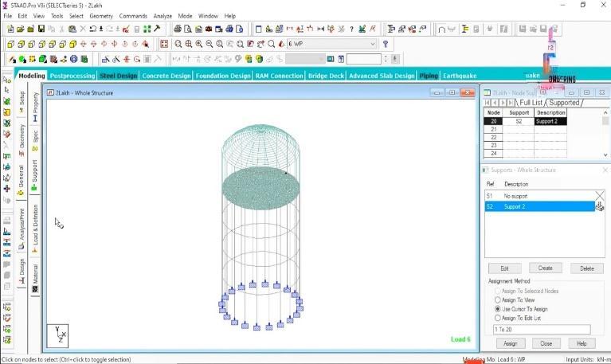Select Assign To View radio button
Viewport: 611px width, 364px height.
pyautogui.click(x=498, y=300)
